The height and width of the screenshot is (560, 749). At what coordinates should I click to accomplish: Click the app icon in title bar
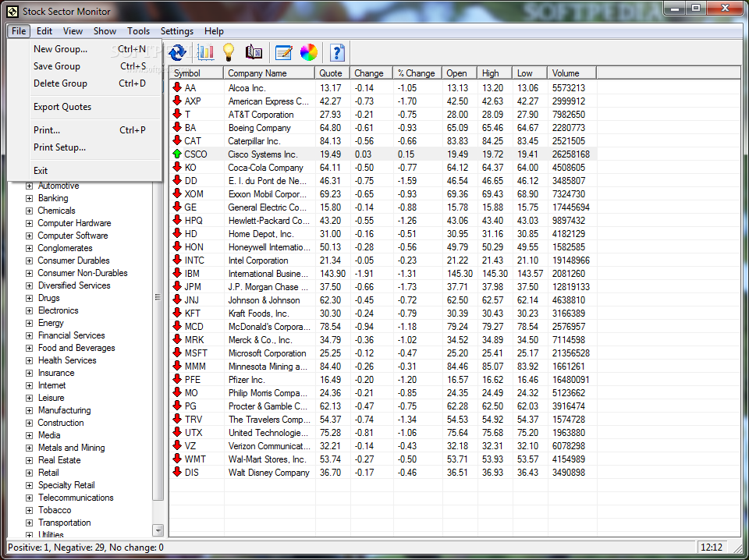[12, 11]
